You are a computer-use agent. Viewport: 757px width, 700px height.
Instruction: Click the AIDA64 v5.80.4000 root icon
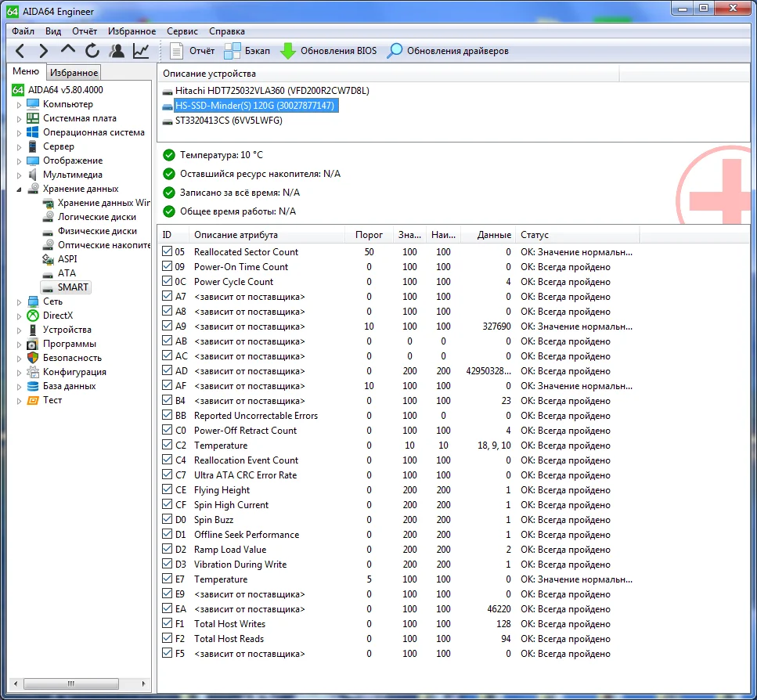(18, 90)
